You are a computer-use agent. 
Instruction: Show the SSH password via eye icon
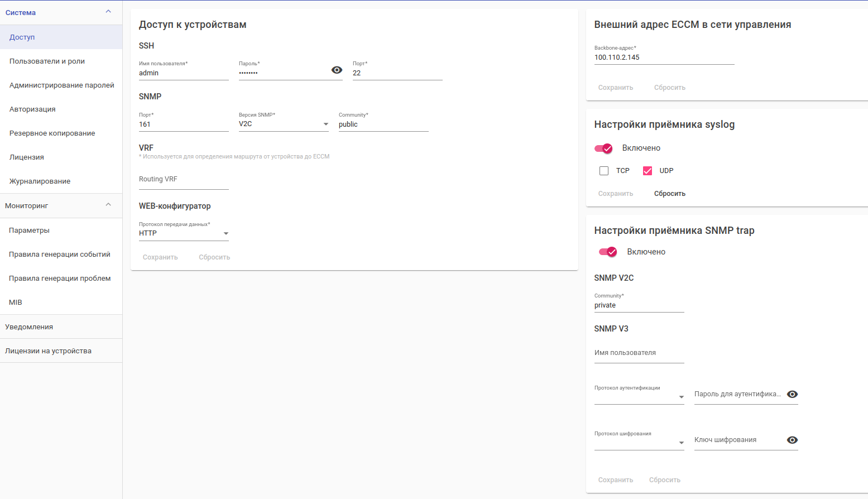tap(337, 70)
